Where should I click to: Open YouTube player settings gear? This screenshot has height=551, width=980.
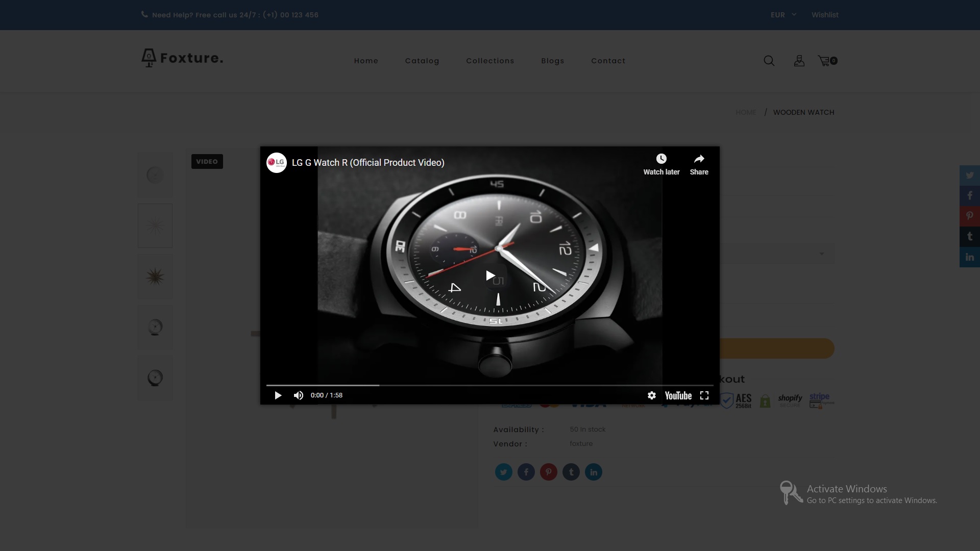(652, 395)
